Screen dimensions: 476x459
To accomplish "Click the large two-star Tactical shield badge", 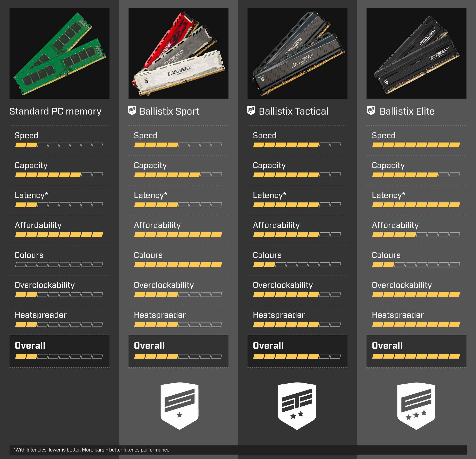I will click(297, 406).
